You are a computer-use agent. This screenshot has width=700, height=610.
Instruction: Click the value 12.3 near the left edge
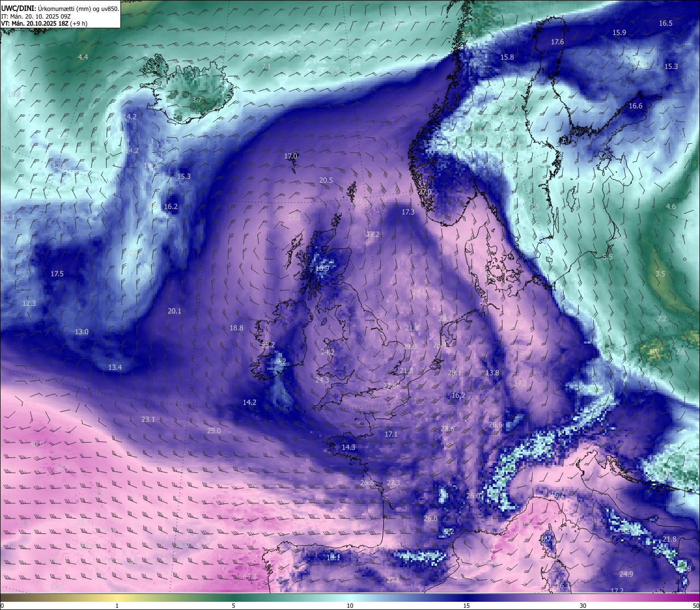pos(29,303)
